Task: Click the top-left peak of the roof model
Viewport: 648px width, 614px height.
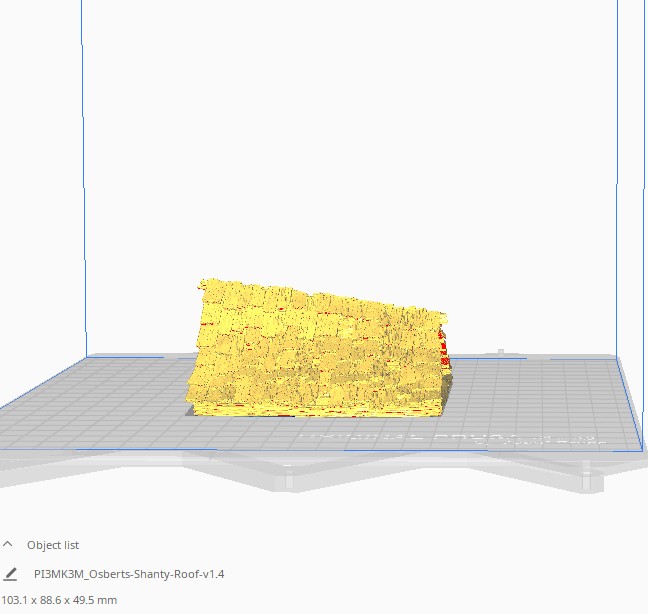Action: [x=206, y=286]
